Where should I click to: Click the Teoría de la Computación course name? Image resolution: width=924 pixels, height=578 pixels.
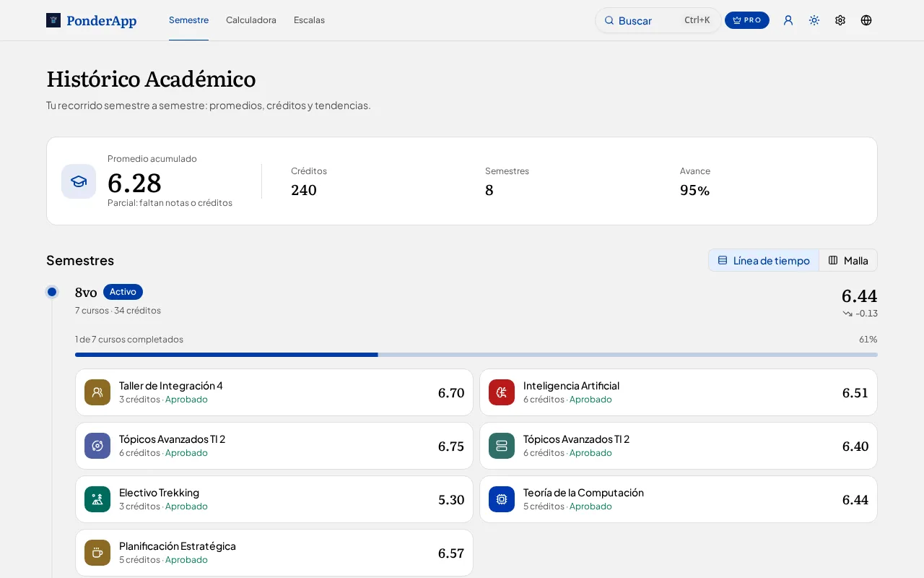click(x=583, y=493)
